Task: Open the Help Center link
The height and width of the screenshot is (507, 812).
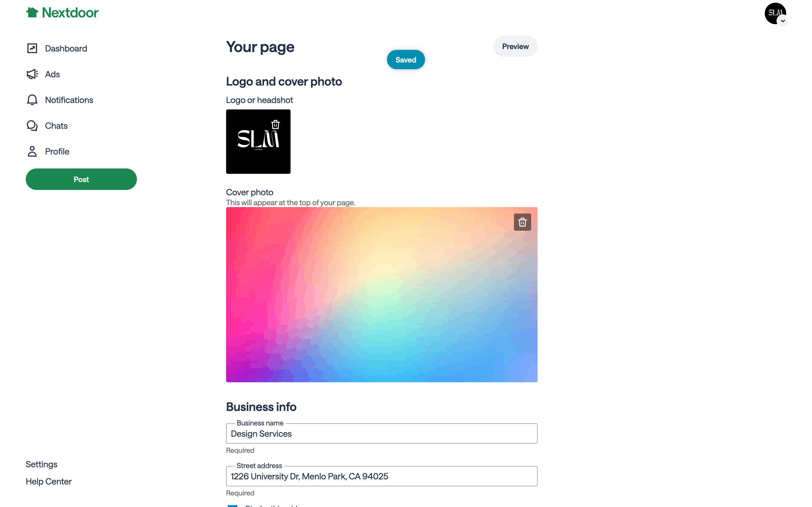Action: (49, 482)
